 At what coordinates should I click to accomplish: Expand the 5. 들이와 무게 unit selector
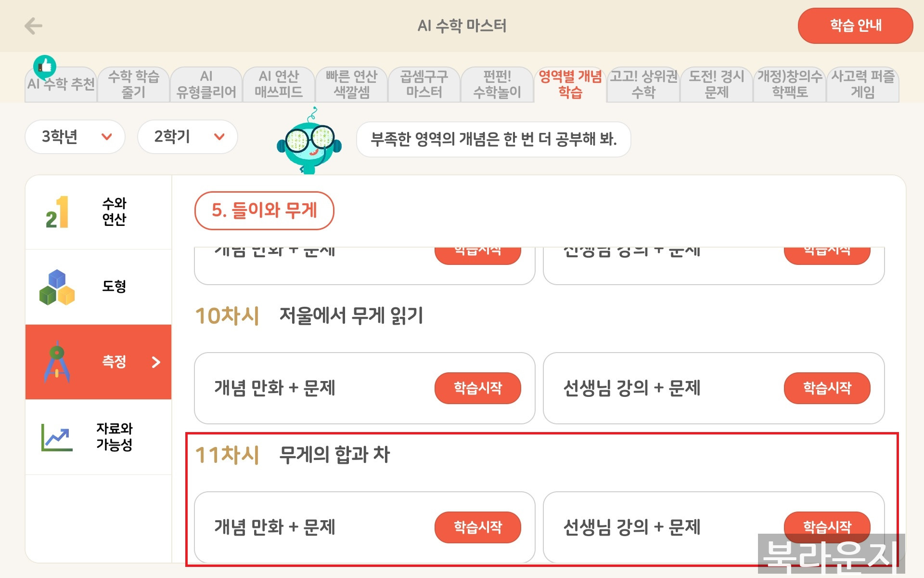pyautogui.click(x=264, y=210)
